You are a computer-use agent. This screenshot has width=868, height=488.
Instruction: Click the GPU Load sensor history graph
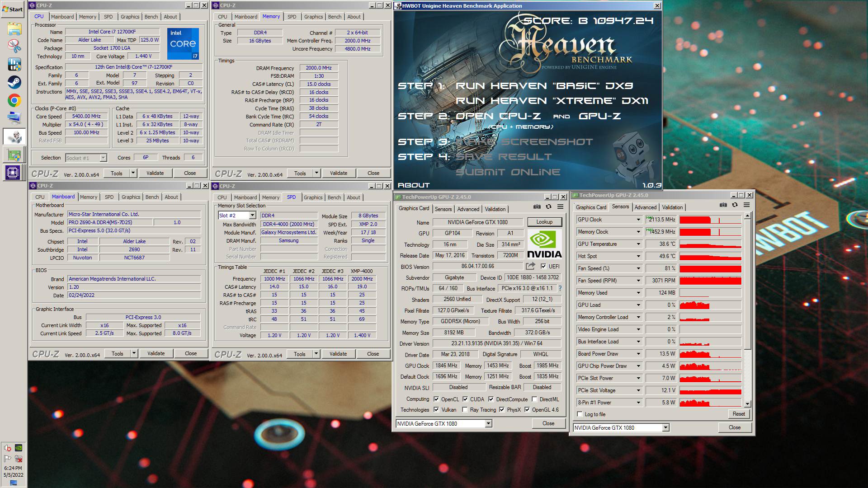point(710,305)
